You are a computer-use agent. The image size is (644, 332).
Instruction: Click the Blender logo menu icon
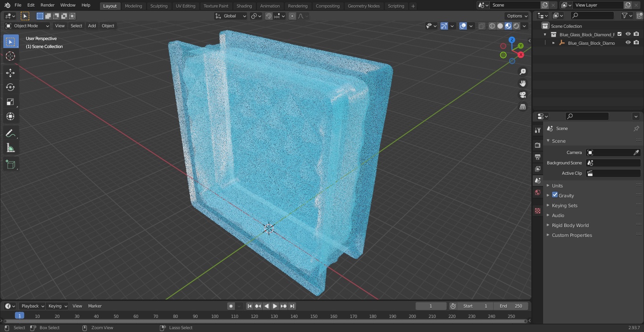click(7, 5)
